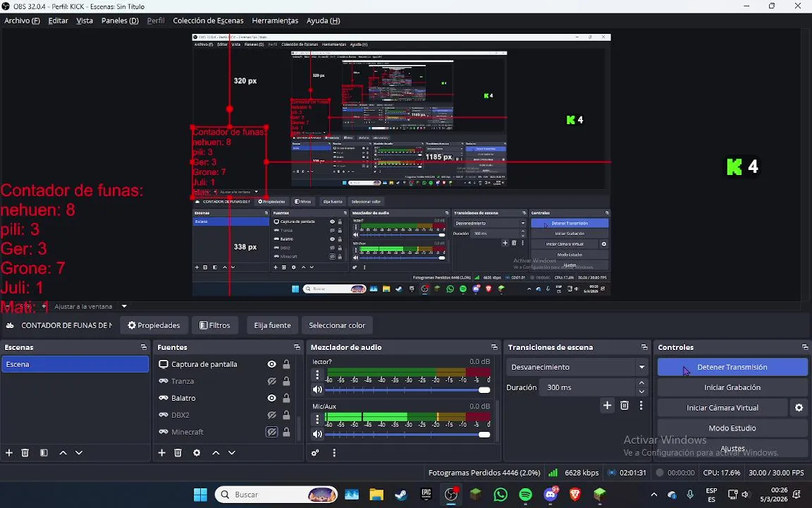
Task: Open Mic/Aux audio track options menu
Action: coord(317,419)
